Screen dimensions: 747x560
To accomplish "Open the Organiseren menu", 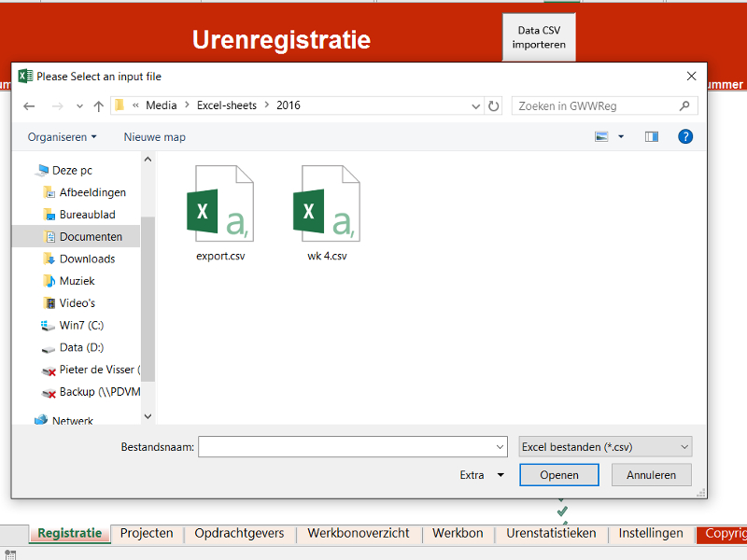I will point(62,137).
